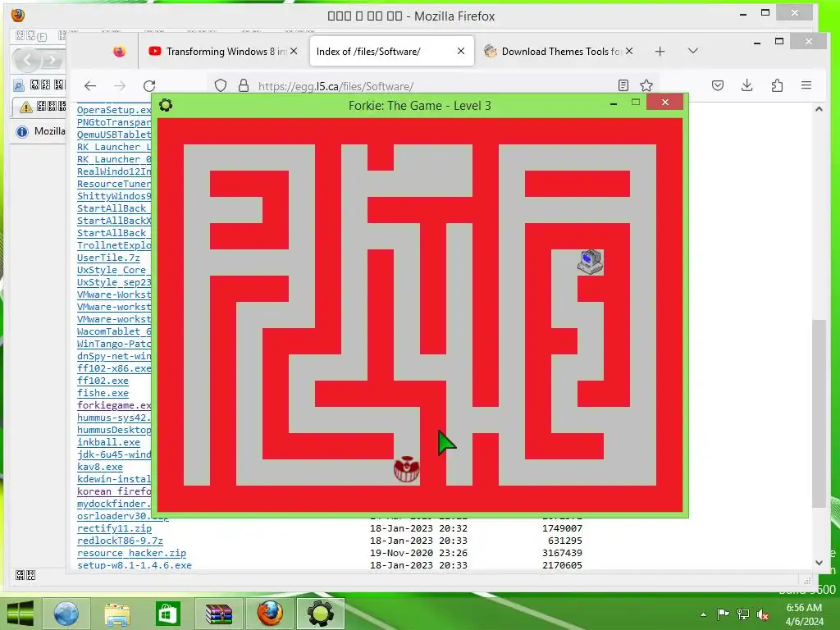Viewport: 840px width, 630px height.
Task: Click the Action Center flag tray icon
Action: (723, 614)
